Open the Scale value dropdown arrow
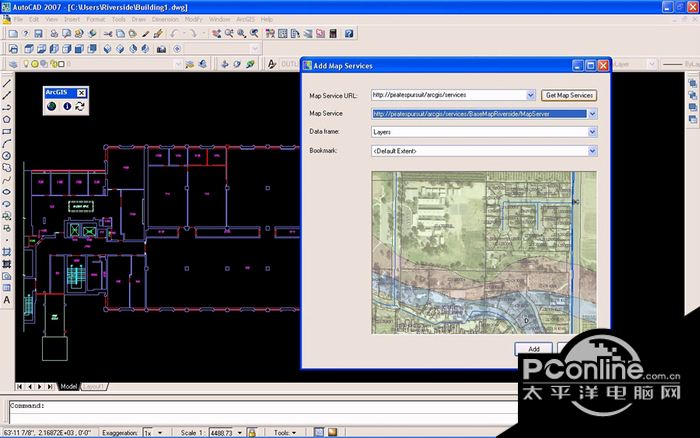Screen dimensions: 700x438 click(240, 433)
